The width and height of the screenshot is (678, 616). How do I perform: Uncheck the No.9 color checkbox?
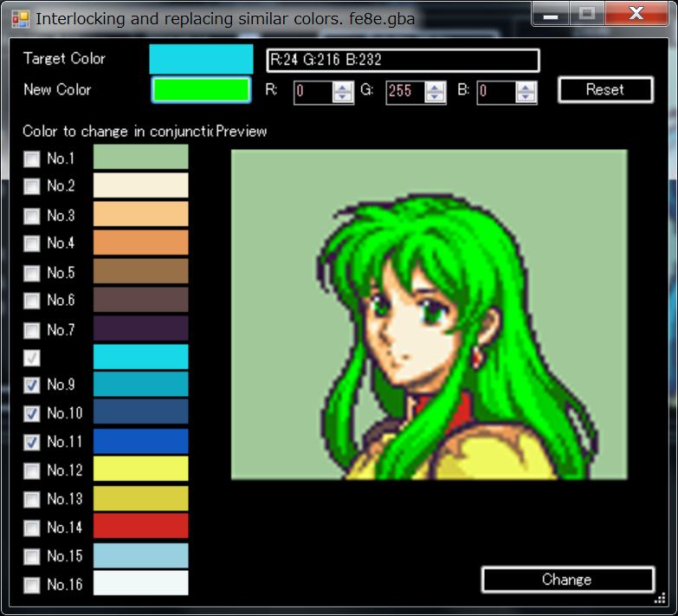click(32, 386)
